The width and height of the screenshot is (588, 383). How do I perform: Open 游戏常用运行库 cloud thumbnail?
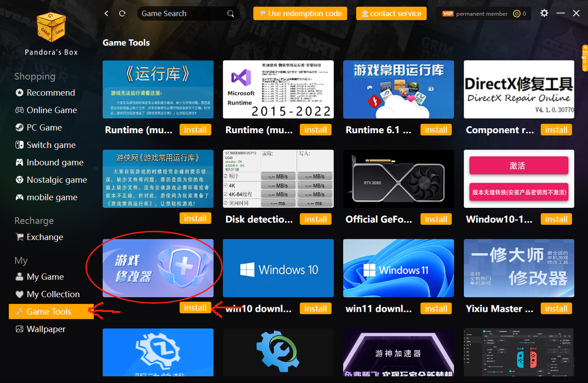coord(398,89)
